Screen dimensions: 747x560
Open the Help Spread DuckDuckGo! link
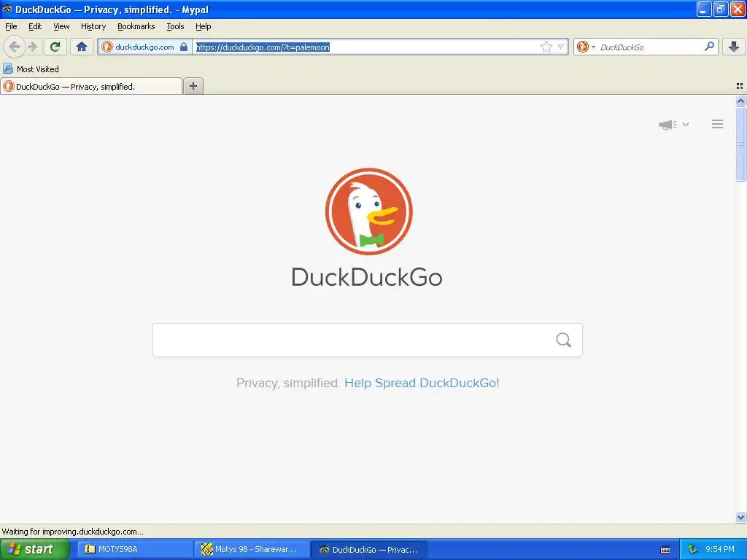[422, 383]
